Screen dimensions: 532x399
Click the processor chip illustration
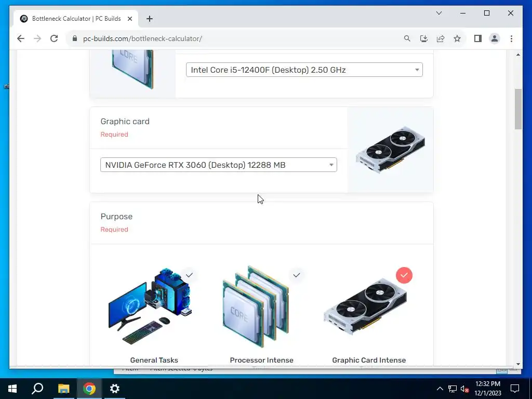click(132, 69)
